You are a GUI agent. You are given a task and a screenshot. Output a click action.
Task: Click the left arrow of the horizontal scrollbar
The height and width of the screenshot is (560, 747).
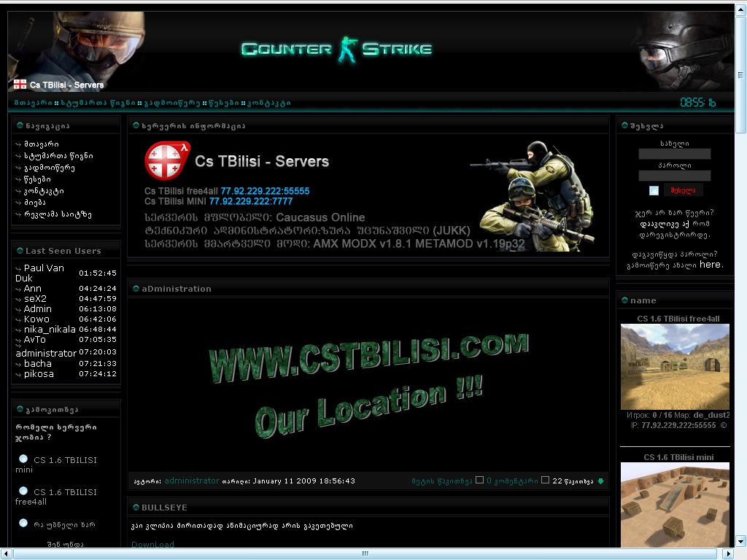coord(5,553)
